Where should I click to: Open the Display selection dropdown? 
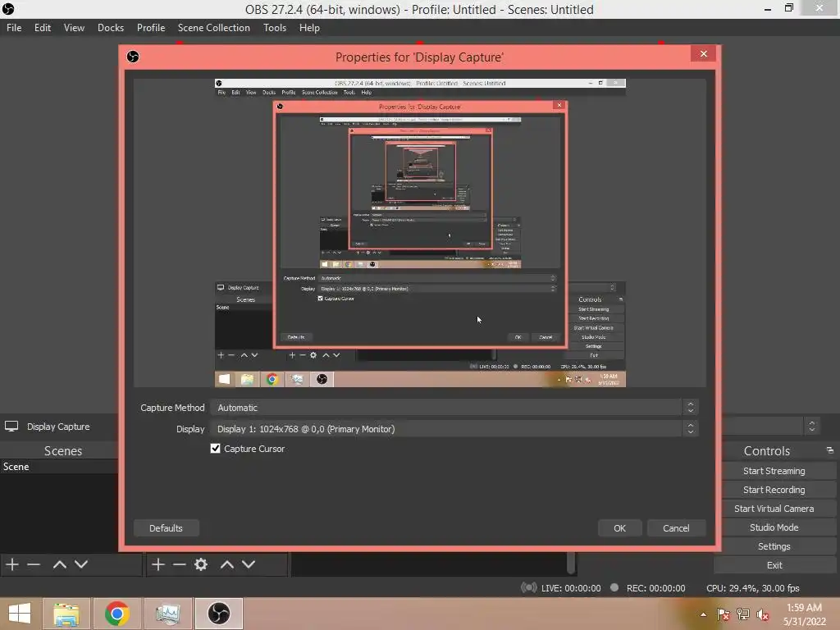tap(454, 429)
